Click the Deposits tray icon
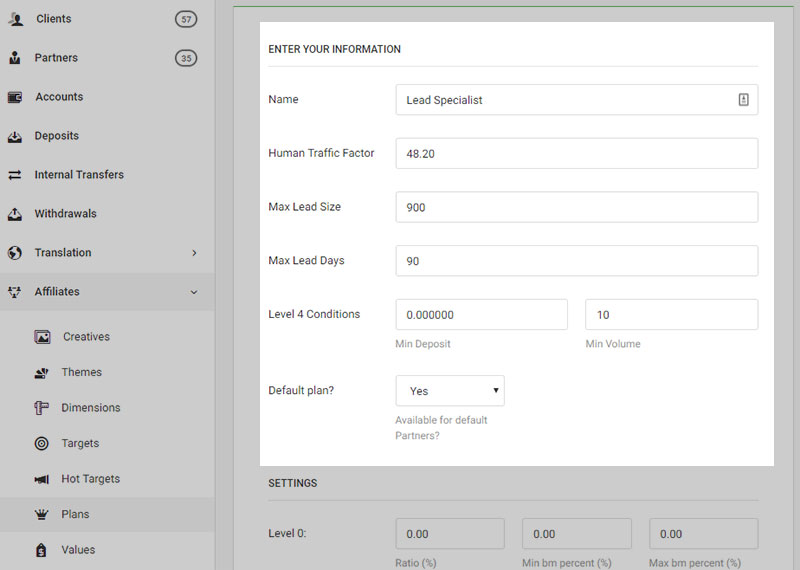Viewport: 800px width, 570px height. point(15,136)
